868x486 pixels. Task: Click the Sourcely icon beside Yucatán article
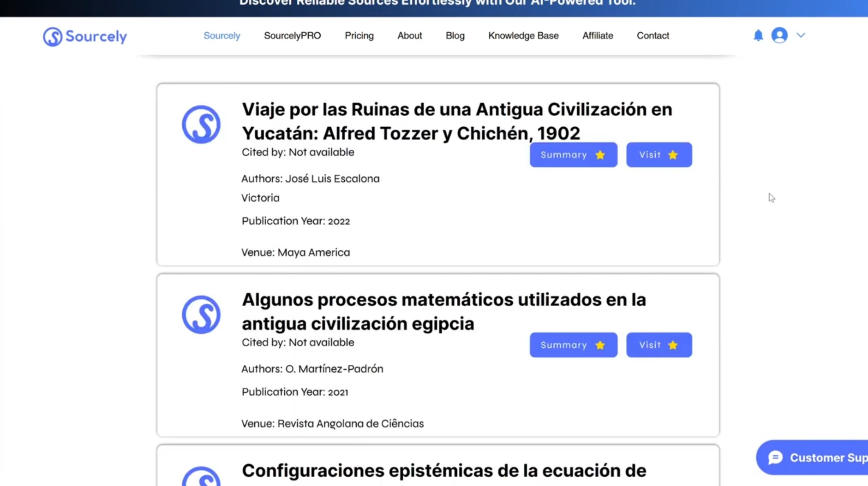(x=201, y=124)
